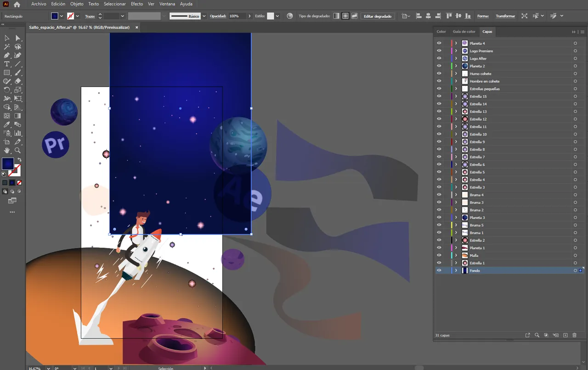Image resolution: width=588 pixels, height=370 pixels.
Task: Click the delete layer trash icon
Action: (x=574, y=336)
